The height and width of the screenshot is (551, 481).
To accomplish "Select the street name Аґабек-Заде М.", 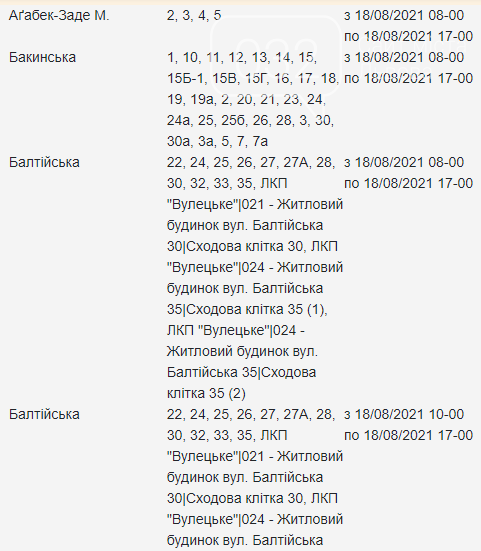I will pyautogui.click(x=59, y=15).
